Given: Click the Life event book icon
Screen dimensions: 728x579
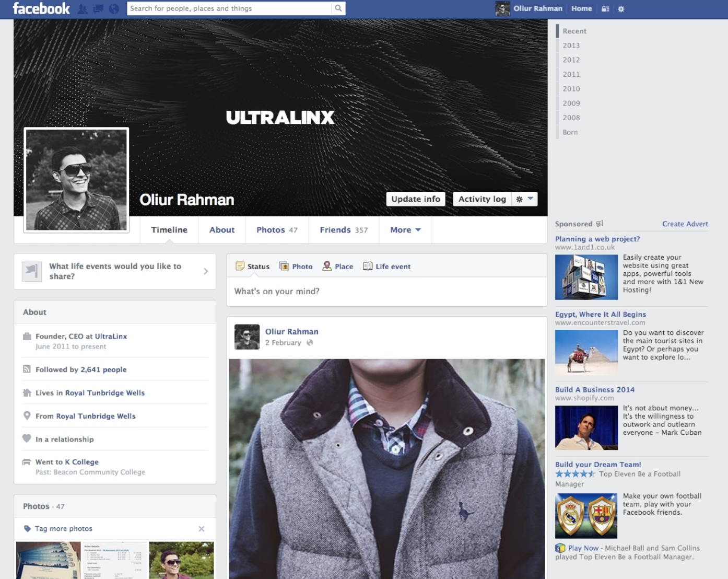Looking at the screenshot, I should pyautogui.click(x=368, y=266).
